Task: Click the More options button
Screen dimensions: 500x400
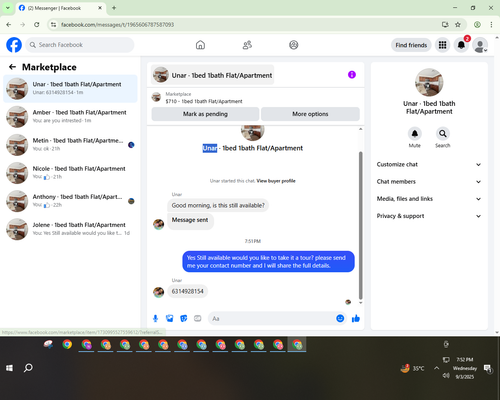Action: pos(310,114)
